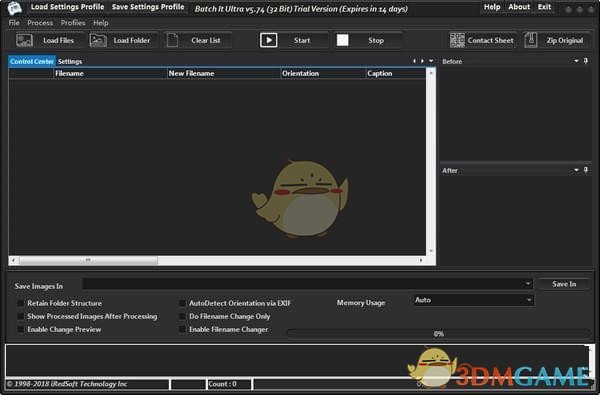Sort by Orientation column header
This screenshot has height=395, width=600.
[x=323, y=73]
